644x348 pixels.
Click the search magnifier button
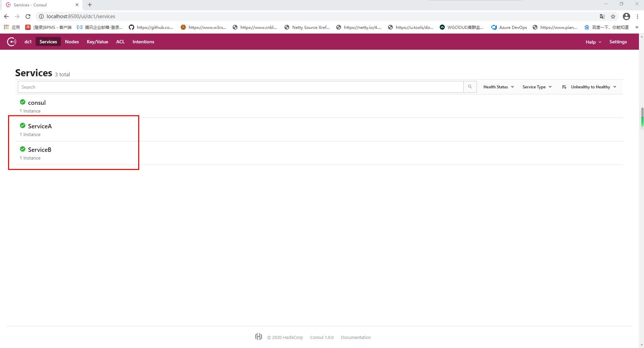(470, 87)
